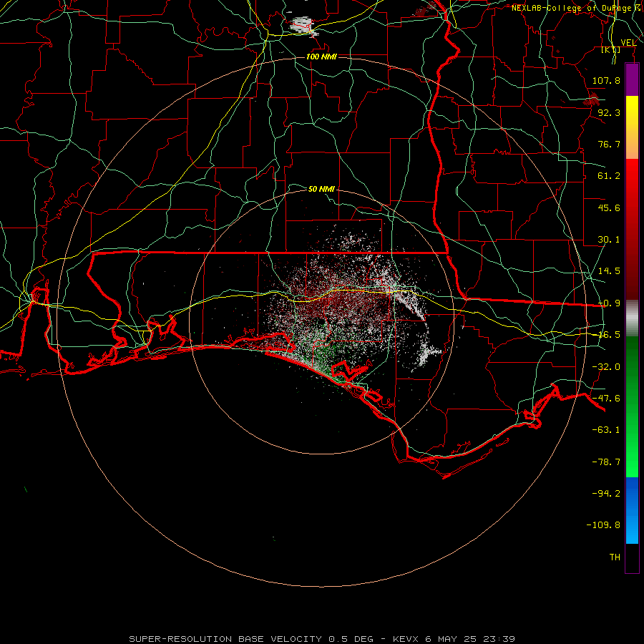
Task: Click the 14.5 velocity scale value
Action: [x=609, y=271]
